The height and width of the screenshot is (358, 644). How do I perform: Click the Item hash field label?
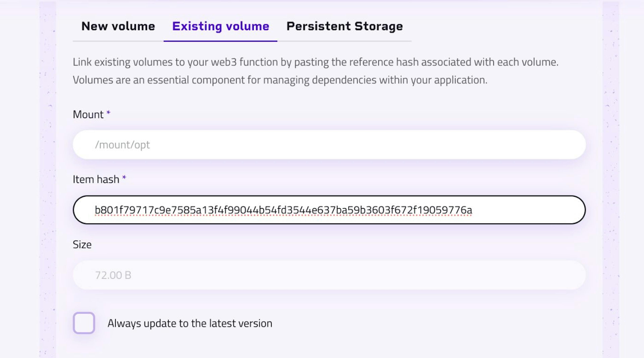[x=96, y=179]
